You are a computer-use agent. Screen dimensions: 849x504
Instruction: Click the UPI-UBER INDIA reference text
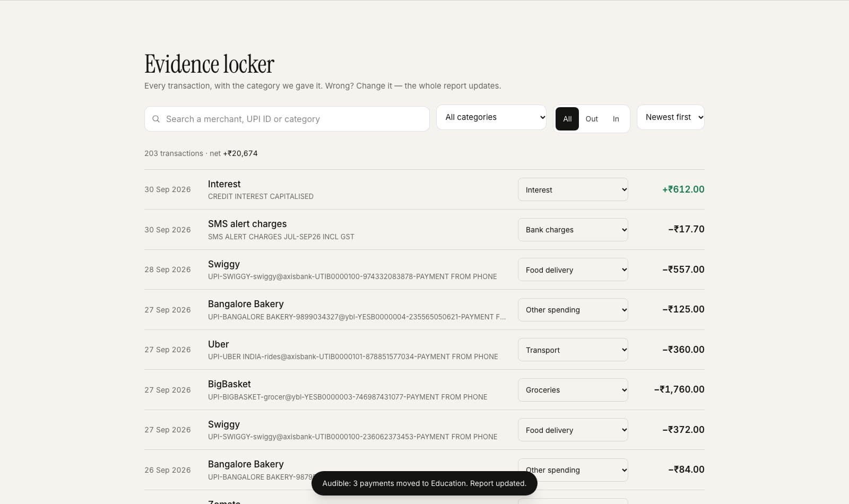[x=353, y=357]
